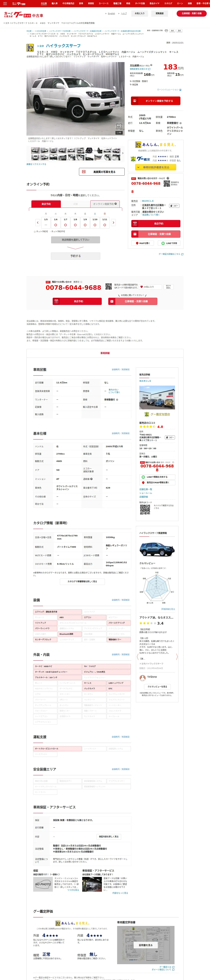This screenshot has width=210, height=980.
Task: Open the ヘルプ help link
Action: [x=124, y=13]
